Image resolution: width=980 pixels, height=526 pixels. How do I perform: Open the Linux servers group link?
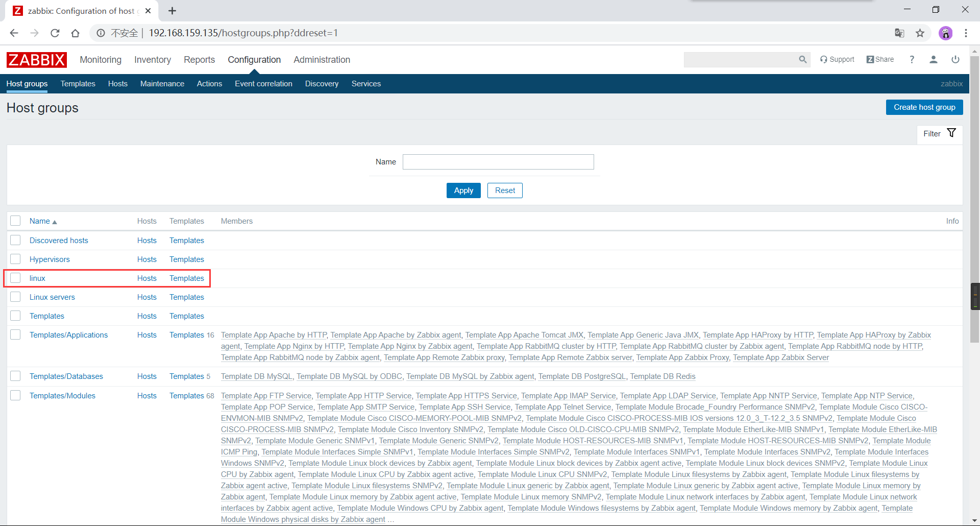pyautogui.click(x=52, y=297)
